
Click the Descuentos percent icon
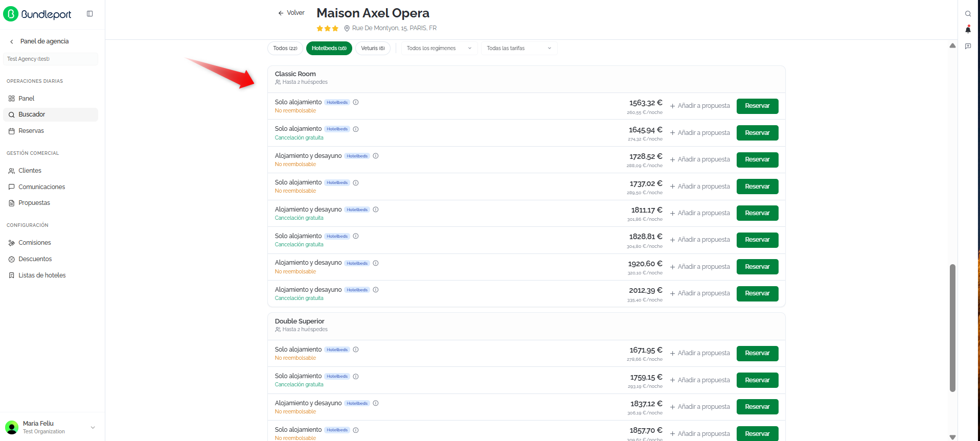11,259
